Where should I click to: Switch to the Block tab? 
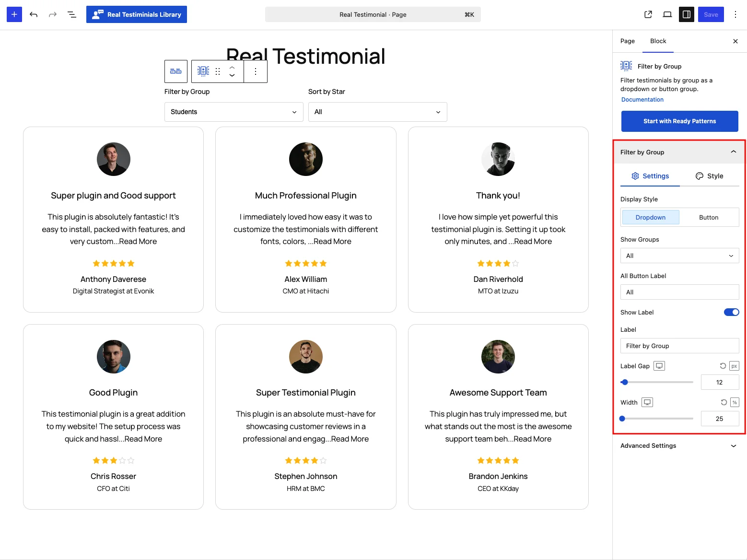tap(658, 41)
